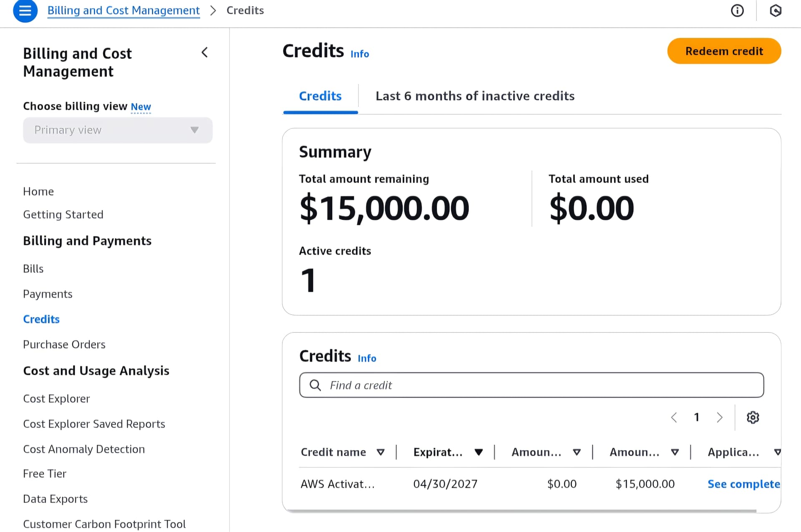The width and height of the screenshot is (801, 532).
Task: Open Last 6 months of inactive credits tab
Action: (475, 96)
